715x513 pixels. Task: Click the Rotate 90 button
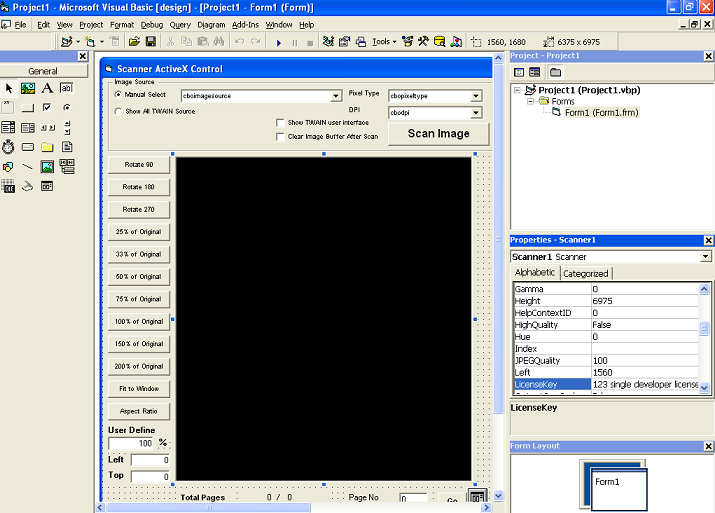[x=139, y=164]
